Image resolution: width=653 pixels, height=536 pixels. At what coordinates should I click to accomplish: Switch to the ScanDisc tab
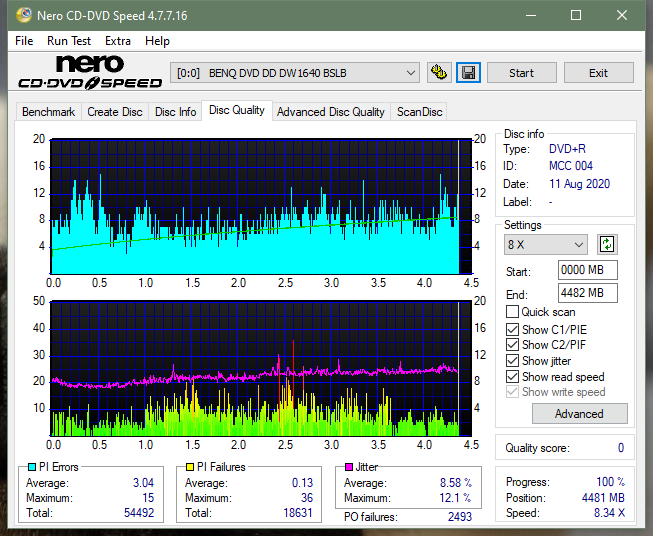coord(419,112)
